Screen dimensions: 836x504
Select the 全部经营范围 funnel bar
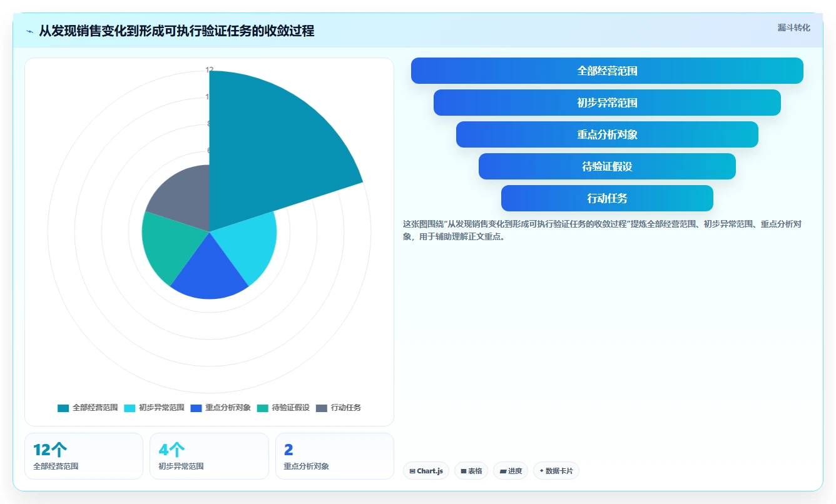[x=607, y=71]
